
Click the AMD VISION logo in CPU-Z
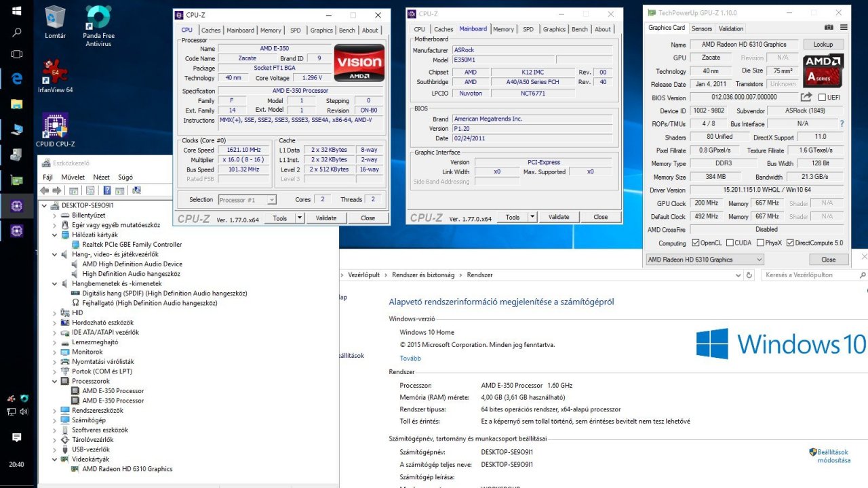pyautogui.click(x=359, y=63)
